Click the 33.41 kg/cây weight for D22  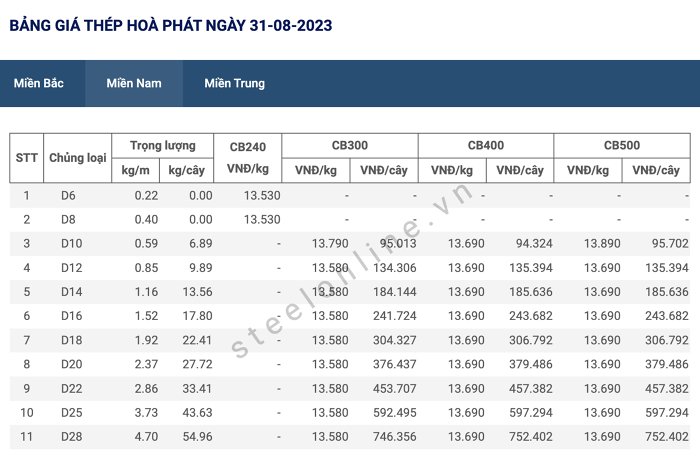197,389
